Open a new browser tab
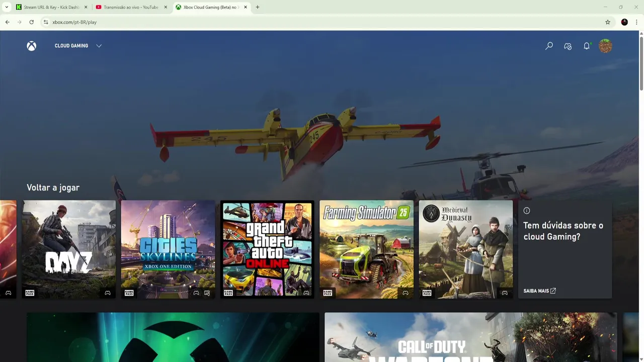 click(x=258, y=7)
